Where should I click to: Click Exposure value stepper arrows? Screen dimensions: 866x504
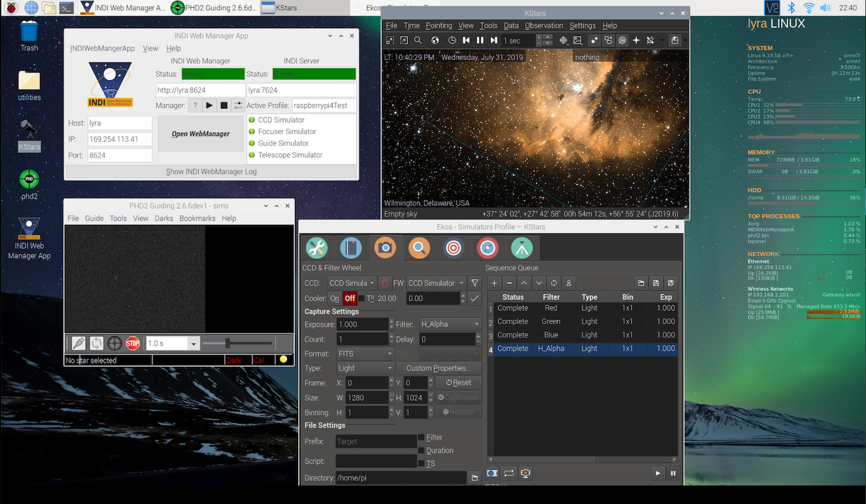[x=391, y=324]
